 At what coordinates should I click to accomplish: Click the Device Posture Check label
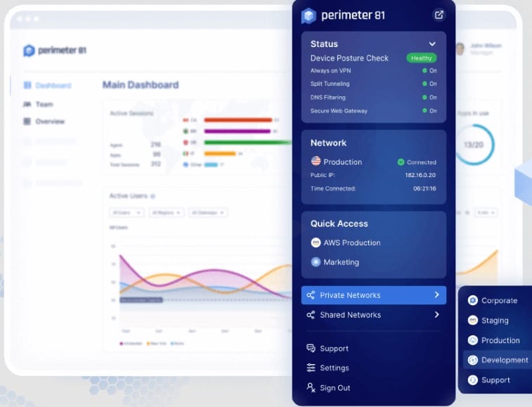(349, 58)
